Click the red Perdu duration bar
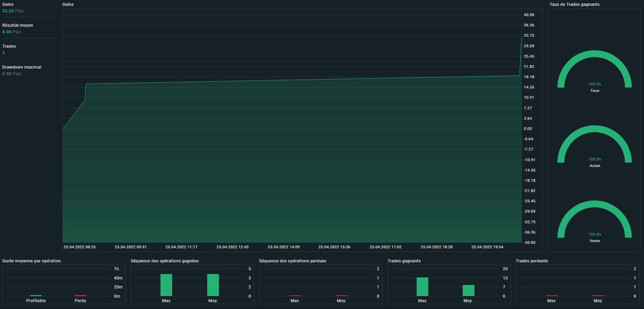The width and height of the screenshot is (644, 309). [80, 295]
